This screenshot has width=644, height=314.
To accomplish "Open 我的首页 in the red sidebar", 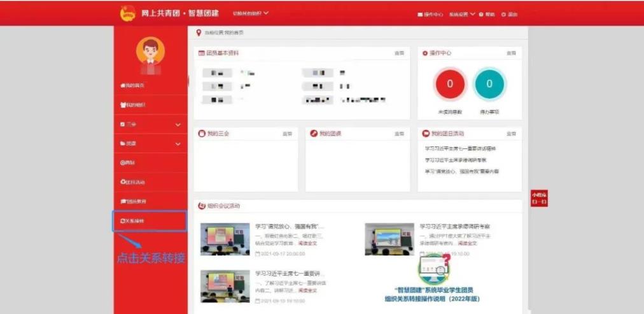I will pyautogui.click(x=132, y=85).
